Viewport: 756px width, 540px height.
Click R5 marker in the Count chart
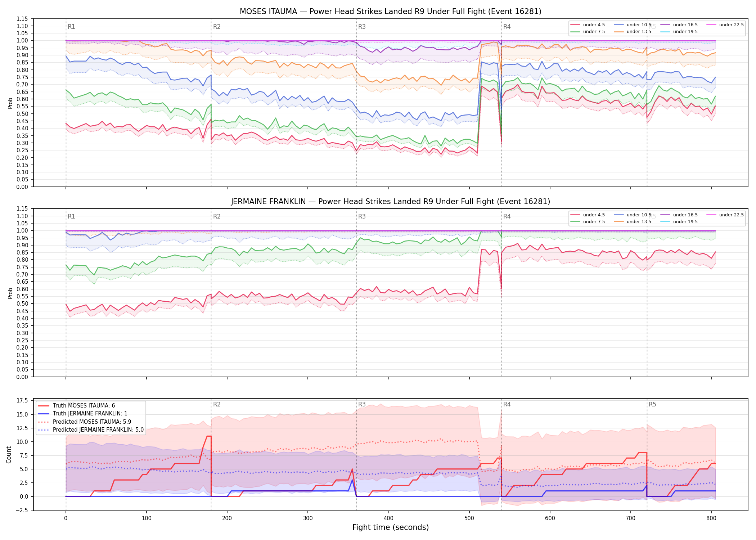tap(652, 404)
